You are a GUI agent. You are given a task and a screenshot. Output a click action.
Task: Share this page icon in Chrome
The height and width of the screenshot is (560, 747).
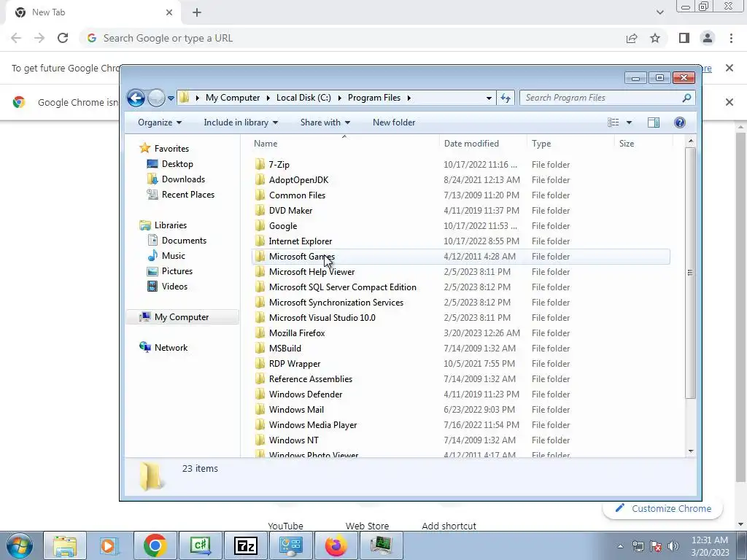point(632,38)
